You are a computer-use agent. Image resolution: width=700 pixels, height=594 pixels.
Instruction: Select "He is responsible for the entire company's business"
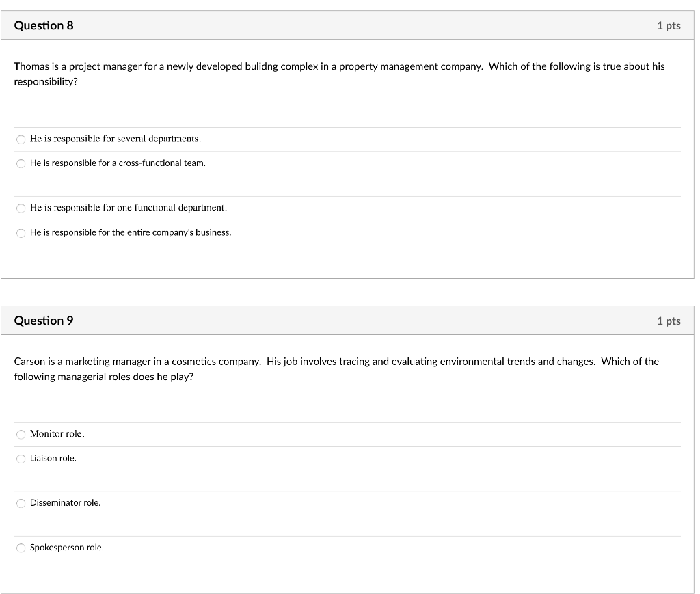click(x=21, y=232)
